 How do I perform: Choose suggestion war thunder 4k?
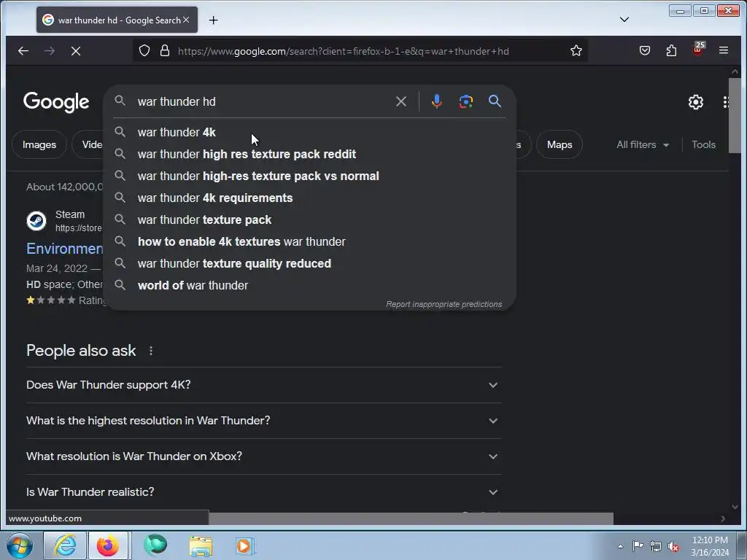click(x=309, y=133)
